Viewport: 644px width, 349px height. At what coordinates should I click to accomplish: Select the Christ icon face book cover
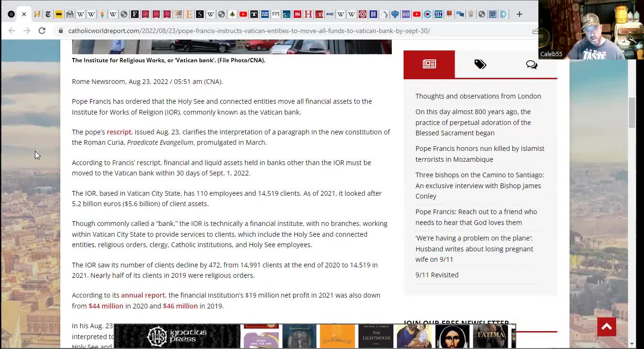click(x=452, y=337)
